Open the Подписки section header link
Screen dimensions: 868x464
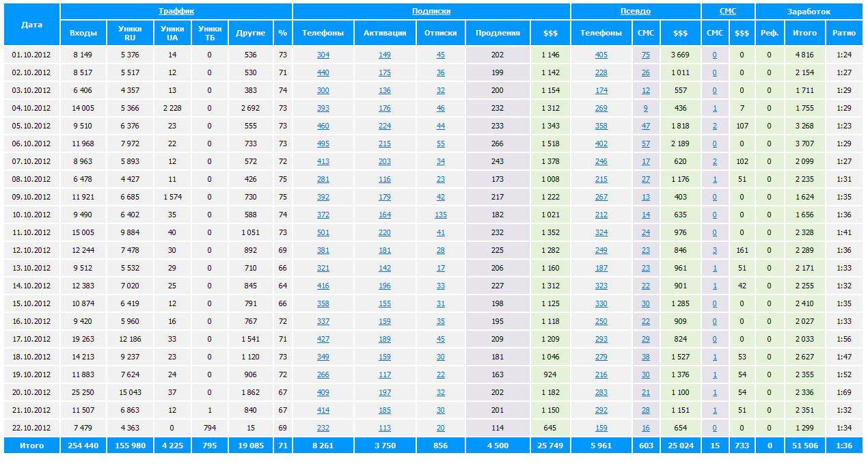431,12
